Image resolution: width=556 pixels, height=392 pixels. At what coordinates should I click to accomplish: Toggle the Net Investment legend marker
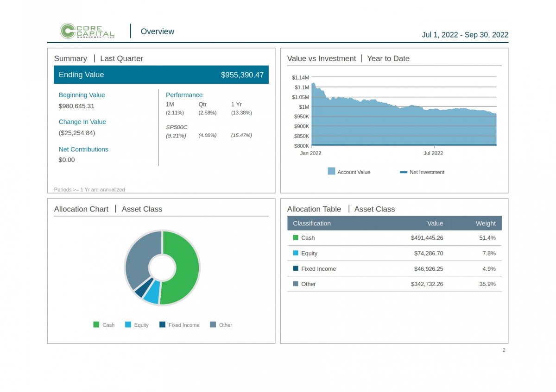click(x=404, y=172)
